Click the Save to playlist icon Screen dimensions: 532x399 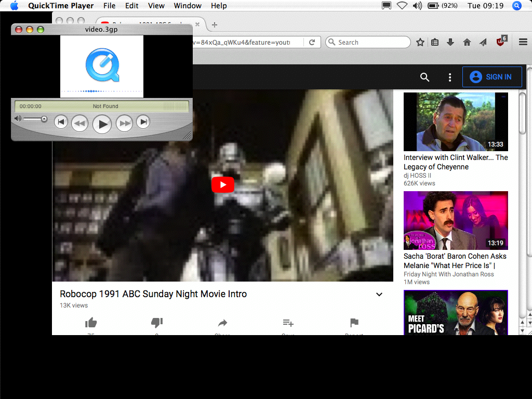288,323
